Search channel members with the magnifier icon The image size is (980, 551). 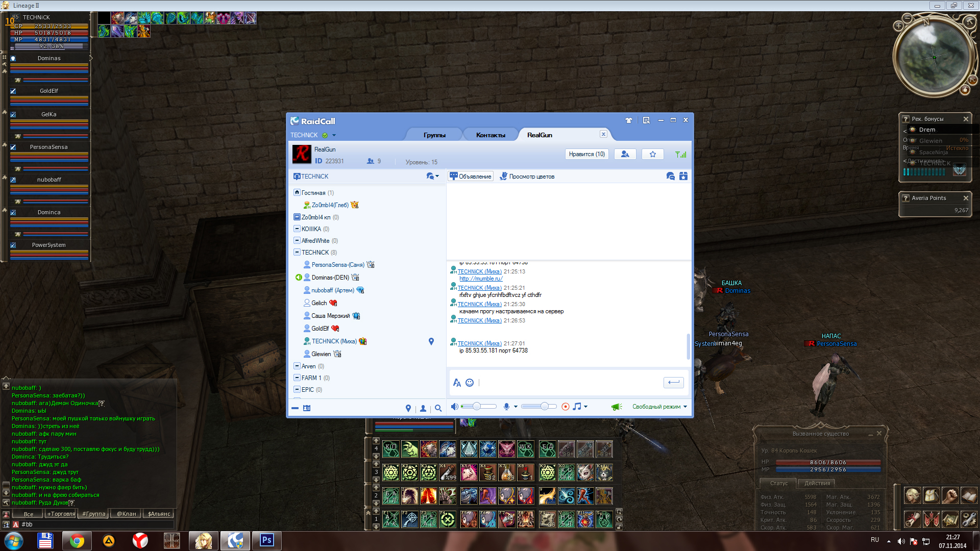click(438, 408)
